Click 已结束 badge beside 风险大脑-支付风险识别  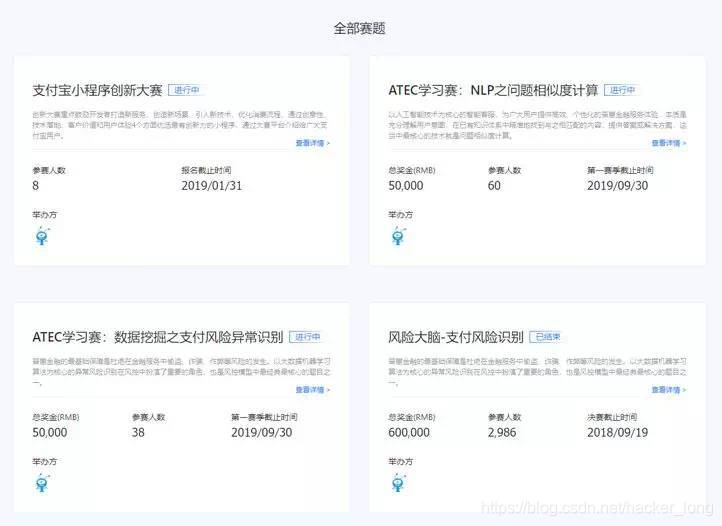click(547, 337)
